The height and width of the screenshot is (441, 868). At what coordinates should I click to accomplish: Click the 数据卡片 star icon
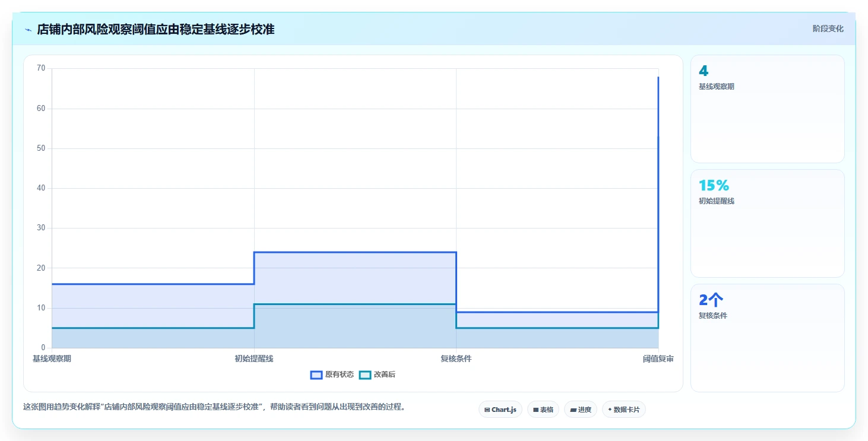click(610, 410)
